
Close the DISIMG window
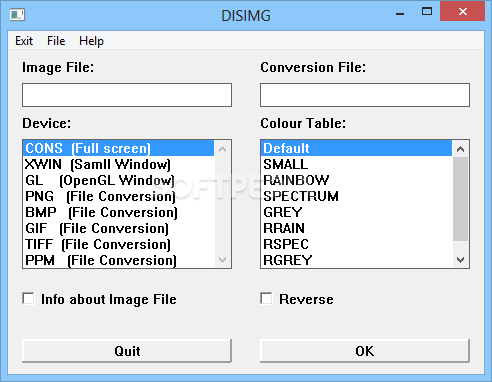pyautogui.click(x=463, y=12)
